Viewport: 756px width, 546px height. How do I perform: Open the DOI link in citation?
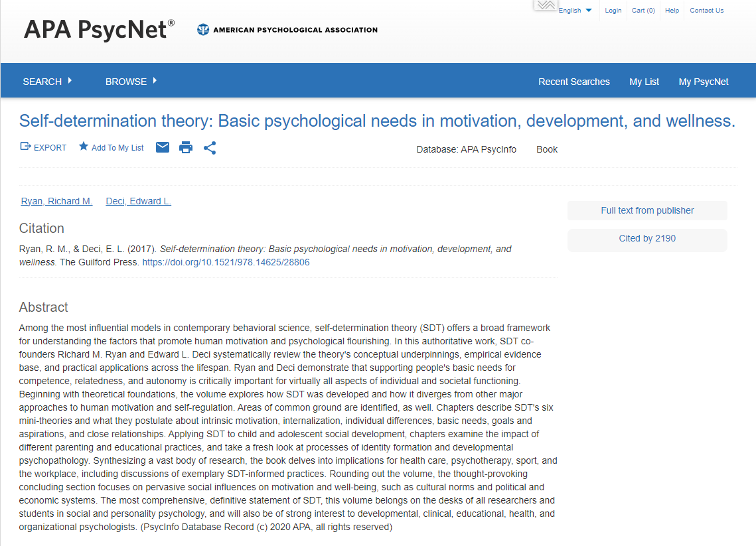tap(226, 262)
